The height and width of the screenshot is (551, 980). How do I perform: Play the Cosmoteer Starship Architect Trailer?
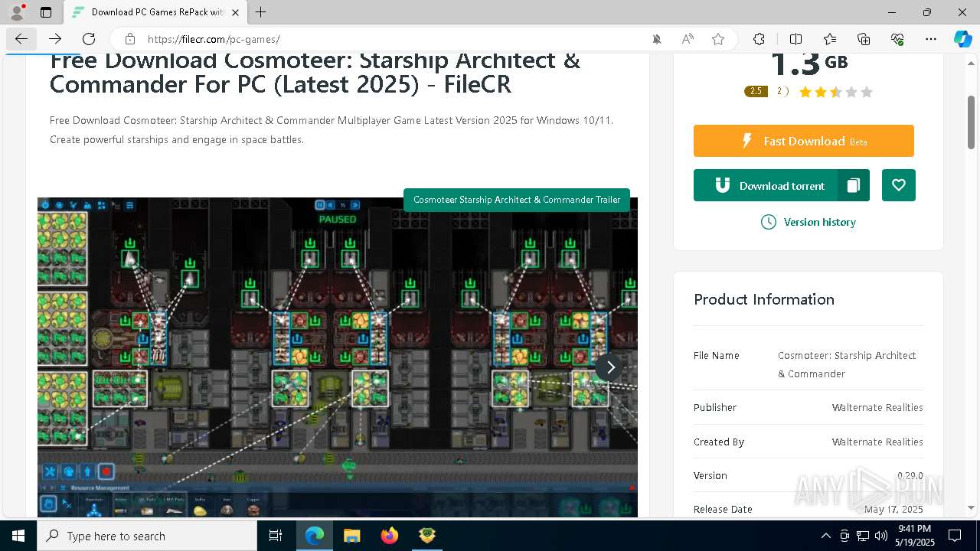pyautogui.click(x=517, y=200)
